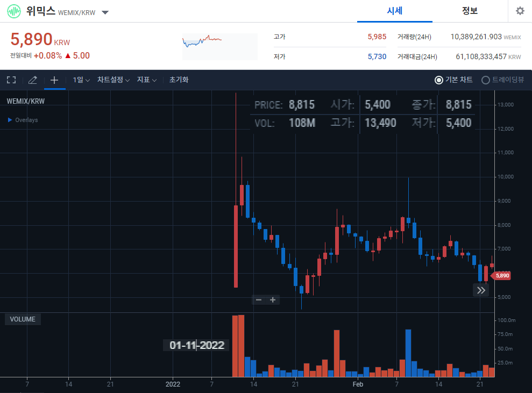
Task: Click the VOLUME panel label
Action: 23,319
